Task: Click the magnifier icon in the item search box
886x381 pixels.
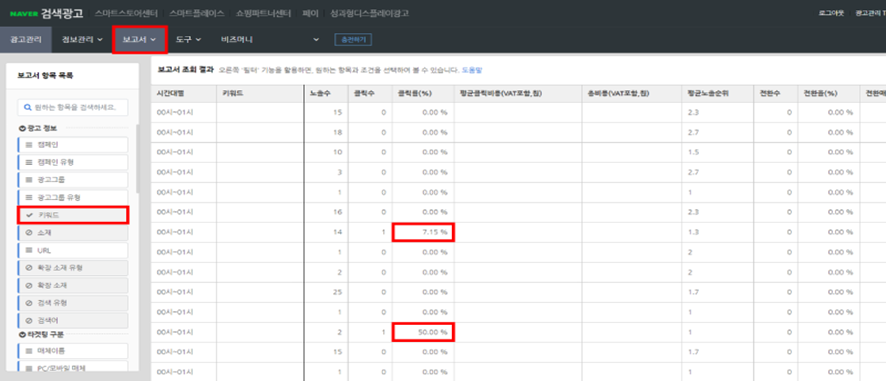Action: (27, 107)
